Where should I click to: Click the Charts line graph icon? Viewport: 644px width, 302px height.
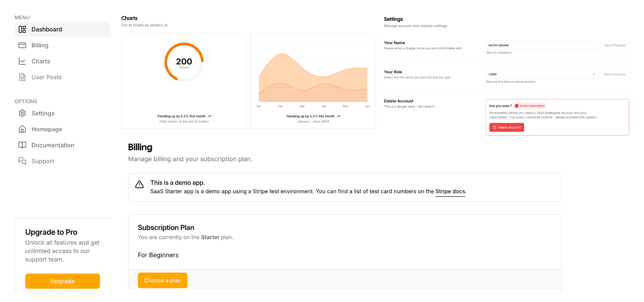[x=22, y=61]
